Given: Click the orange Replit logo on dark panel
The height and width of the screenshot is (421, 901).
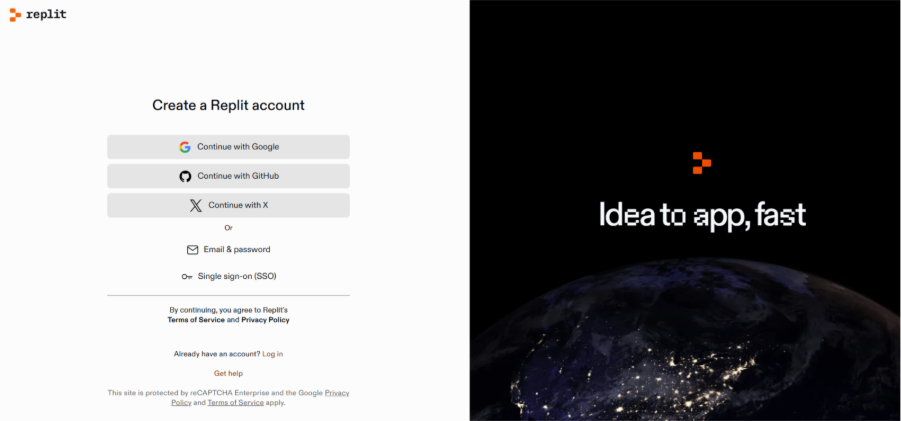Looking at the screenshot, I should coord(701,163).
